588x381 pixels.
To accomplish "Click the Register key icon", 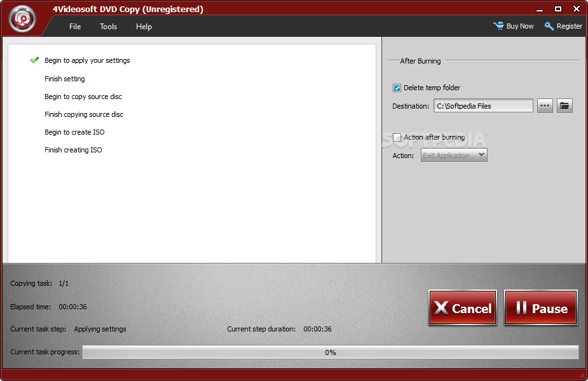I will tap(549, 26).
